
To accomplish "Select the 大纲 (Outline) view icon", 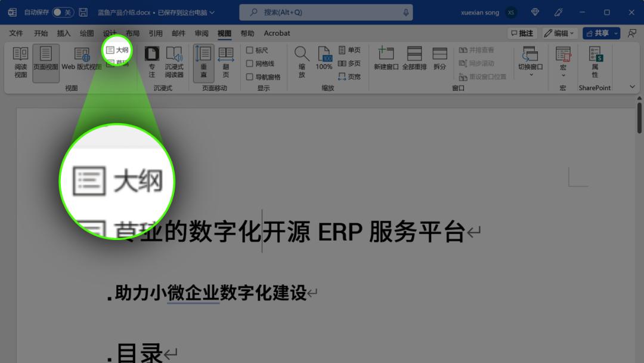I will (x=116, y=50).
